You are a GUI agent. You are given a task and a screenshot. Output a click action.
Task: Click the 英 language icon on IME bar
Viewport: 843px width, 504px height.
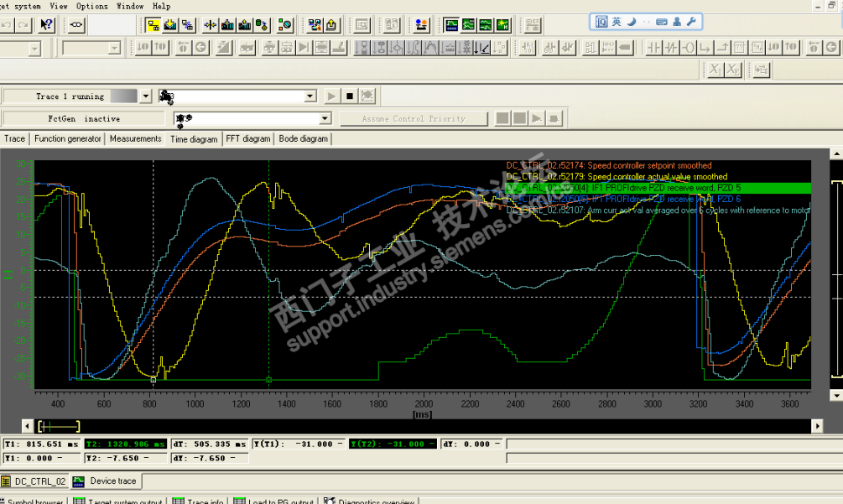click(617, 22)
